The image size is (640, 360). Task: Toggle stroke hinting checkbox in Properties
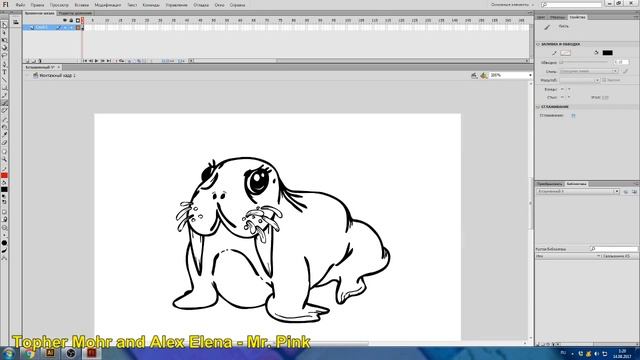click(x=604, y=80)
